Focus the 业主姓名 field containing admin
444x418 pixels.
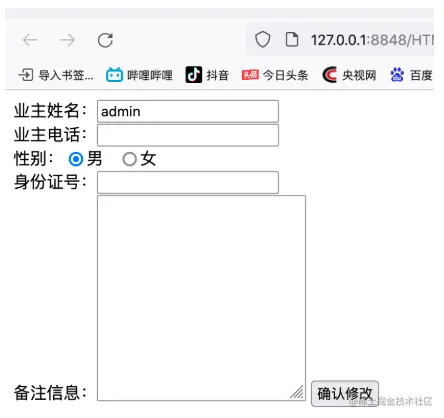point(188,111)
